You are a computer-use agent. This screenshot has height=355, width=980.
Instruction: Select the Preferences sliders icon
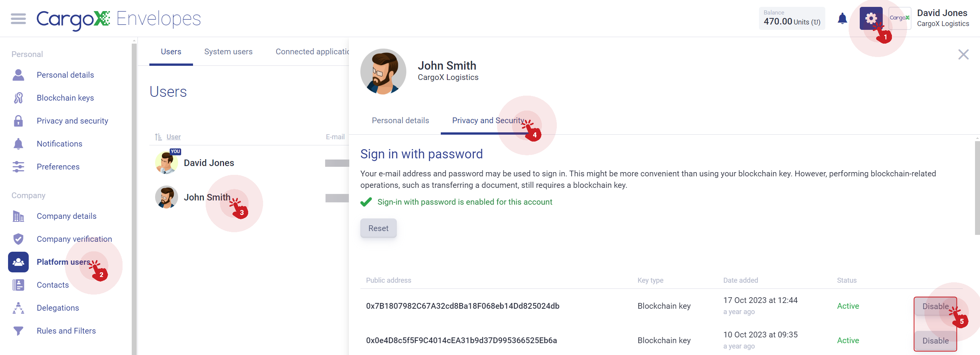click(18, 167)
